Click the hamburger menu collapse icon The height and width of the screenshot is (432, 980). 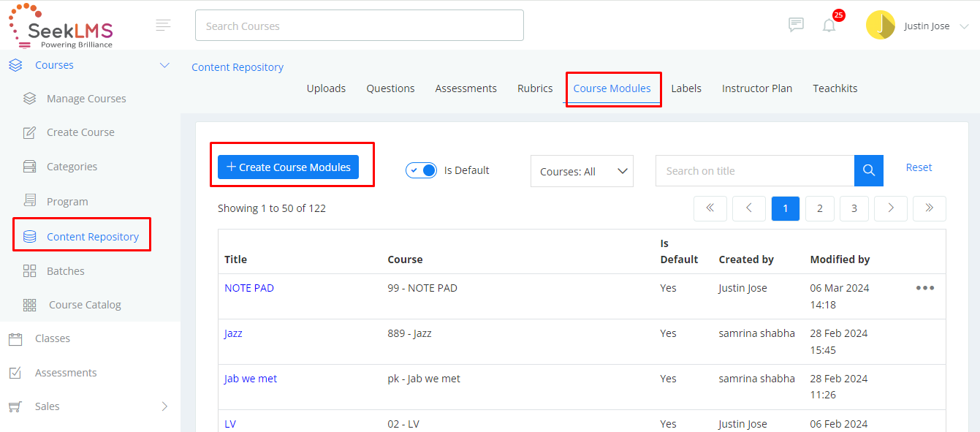point(164,25)
